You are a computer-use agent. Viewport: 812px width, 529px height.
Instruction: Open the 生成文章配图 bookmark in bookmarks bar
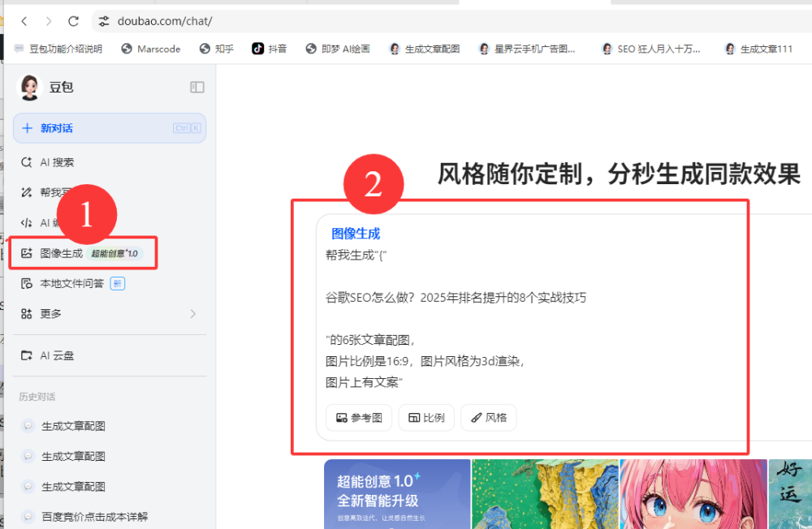click(424, 49)
